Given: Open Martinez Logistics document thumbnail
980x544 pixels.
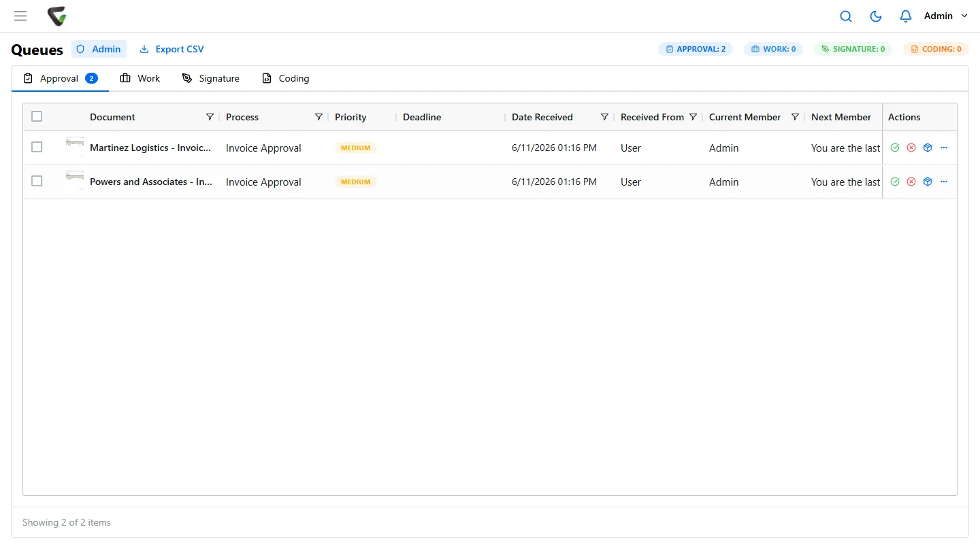Looking at the screenshot, I should (74, 146).
